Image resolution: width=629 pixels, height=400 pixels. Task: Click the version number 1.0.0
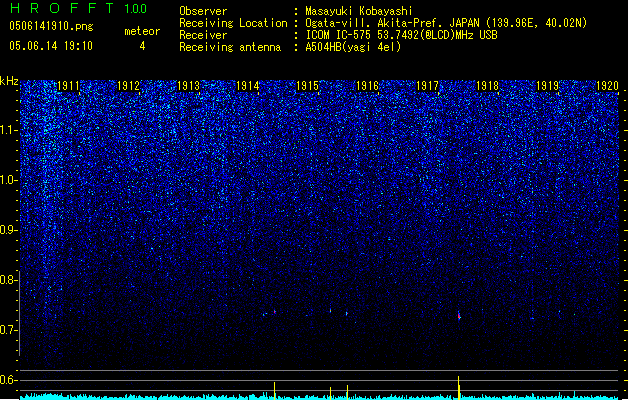(135, 8)
